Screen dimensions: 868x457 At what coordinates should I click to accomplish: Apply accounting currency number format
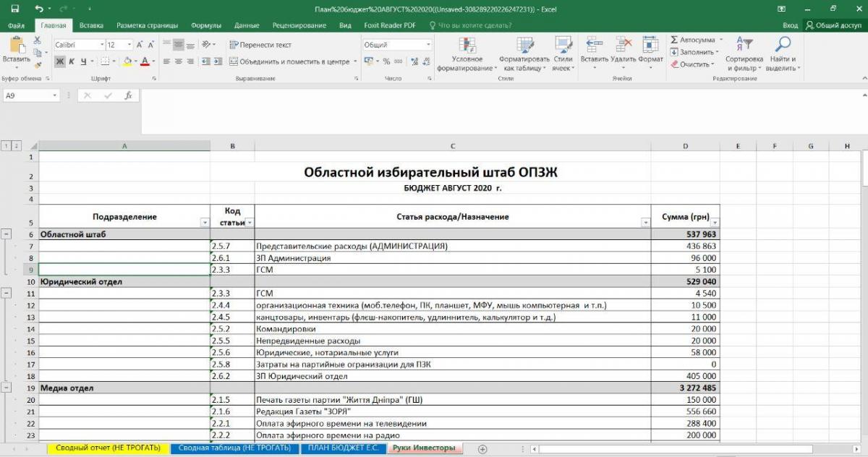point(370,61)
